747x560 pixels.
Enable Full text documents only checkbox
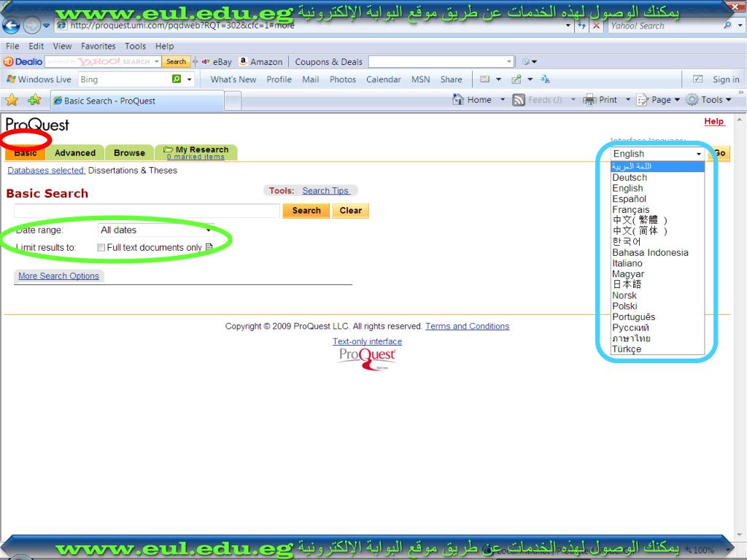click(101, 248)
